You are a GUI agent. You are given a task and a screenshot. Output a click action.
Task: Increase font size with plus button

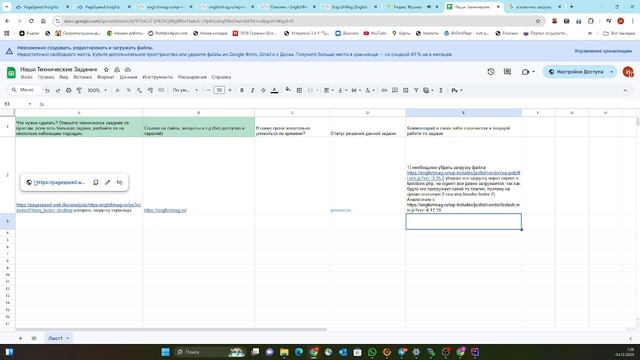pyautogui.click(x=229, y=90)
